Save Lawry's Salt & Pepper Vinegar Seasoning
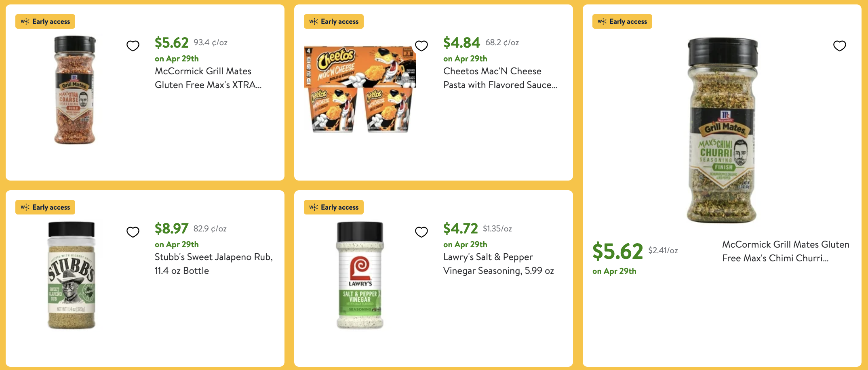This screenshot has width=868, height=370. tap(421, 232)
